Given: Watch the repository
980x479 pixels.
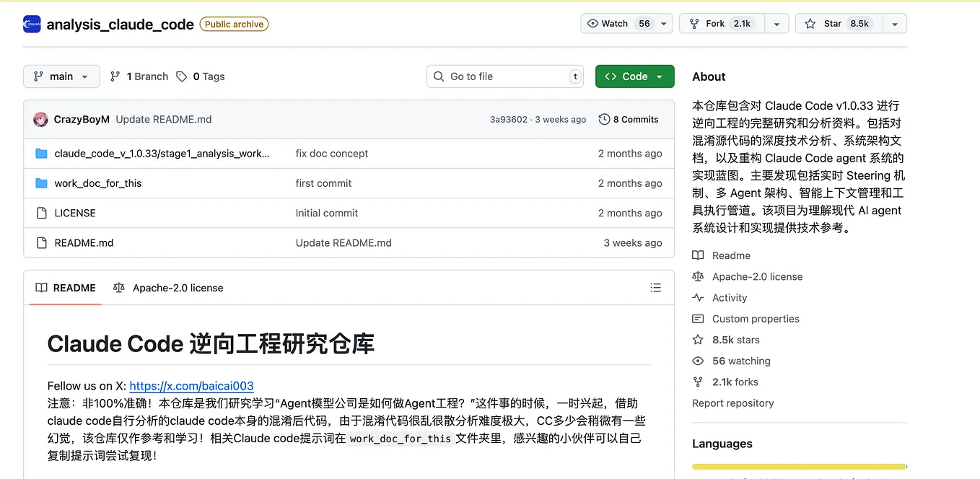Looking at the screenshot, I should (x=617, y=23).
